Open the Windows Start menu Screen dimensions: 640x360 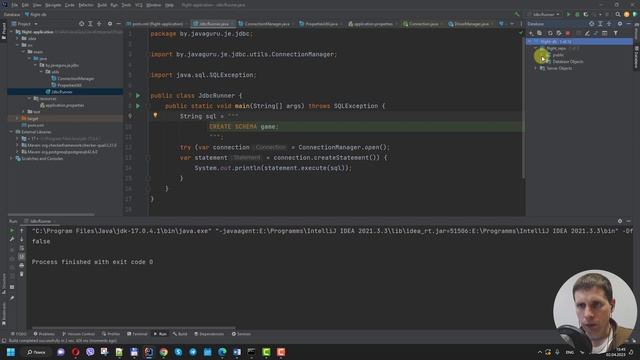[11, 352]
